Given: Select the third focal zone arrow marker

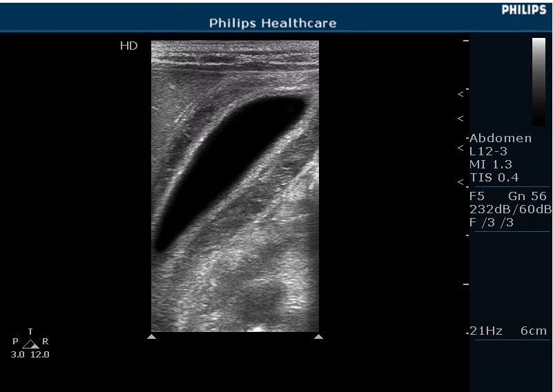Looking at the screenshot, I should (x=460, y=148).
